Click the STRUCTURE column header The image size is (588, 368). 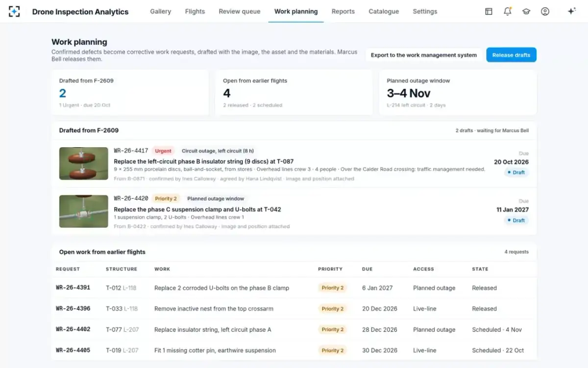pyautogui.click(x=122, y=269)
